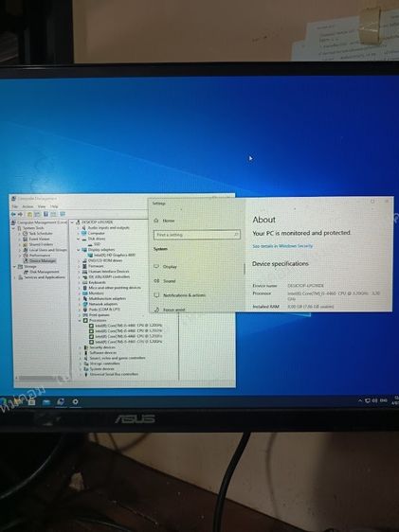Click the Forward arrow in Computer Management toolbar
399x532 pixels.
point(20,214)
